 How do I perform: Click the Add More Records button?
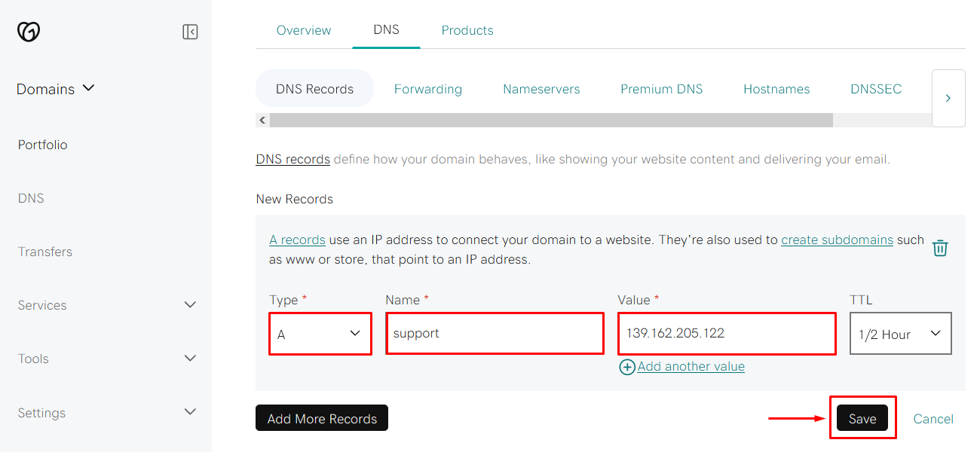click(322, 417)
